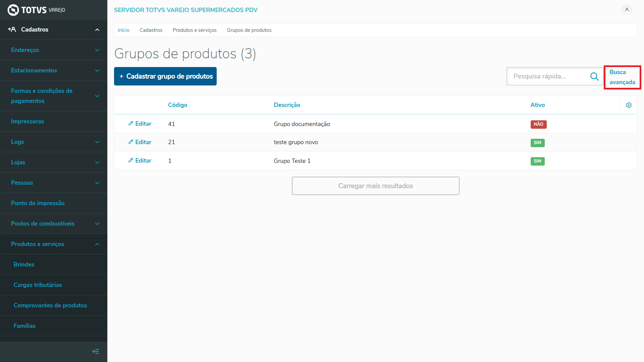Image resolution: width=644 pixels, height=362 pixels.
Task: Click the TOTVS Varejo logo
Action: 36,10
